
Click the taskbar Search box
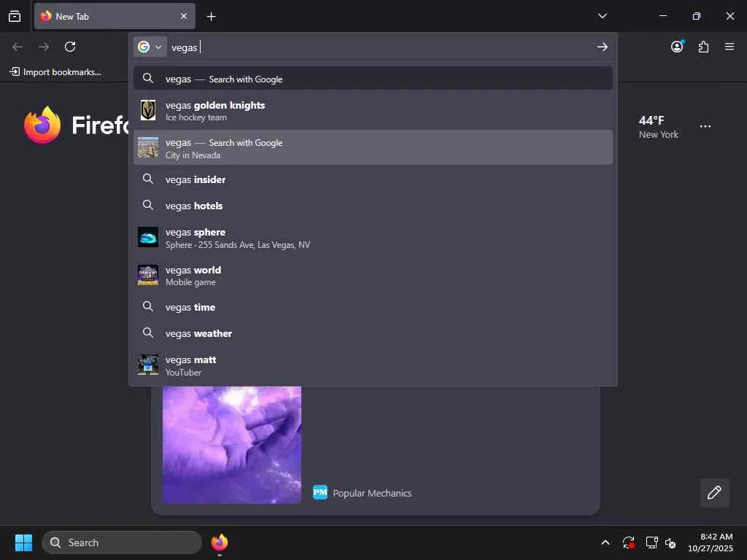122,542
